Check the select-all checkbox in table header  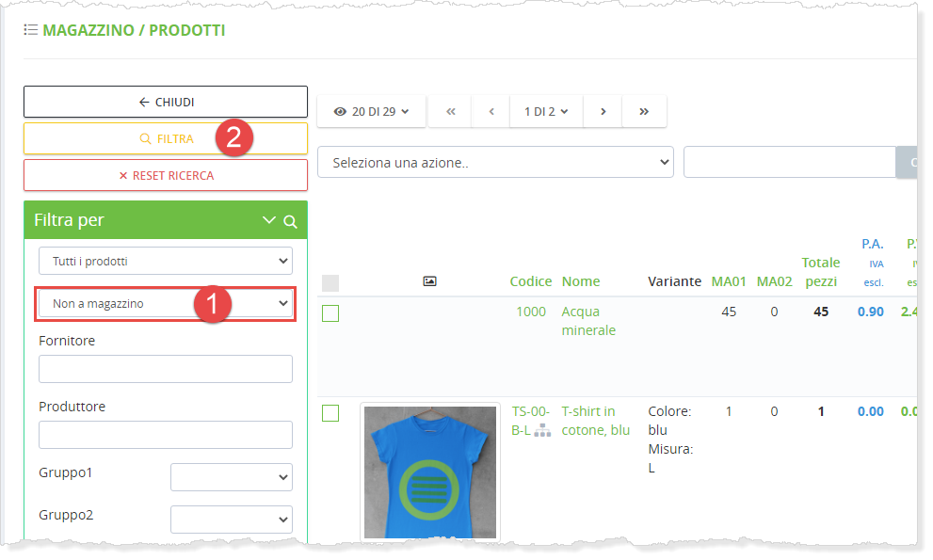coord(330,282)
